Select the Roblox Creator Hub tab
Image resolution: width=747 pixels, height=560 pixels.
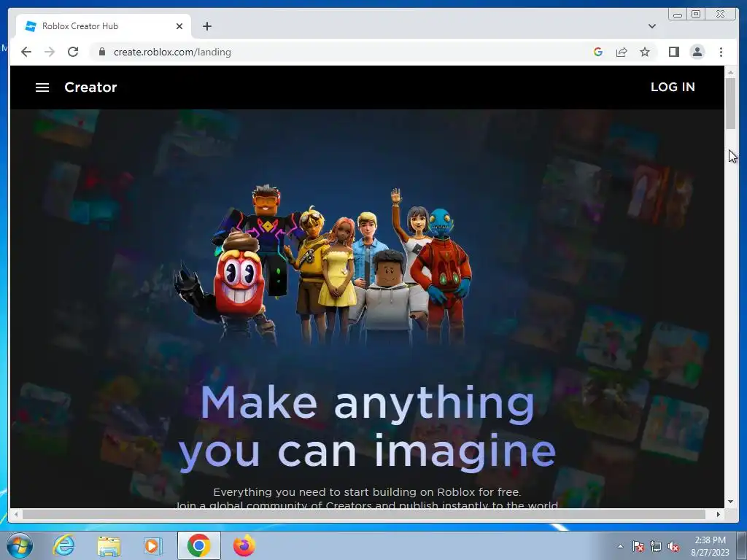tap(104, 26)
